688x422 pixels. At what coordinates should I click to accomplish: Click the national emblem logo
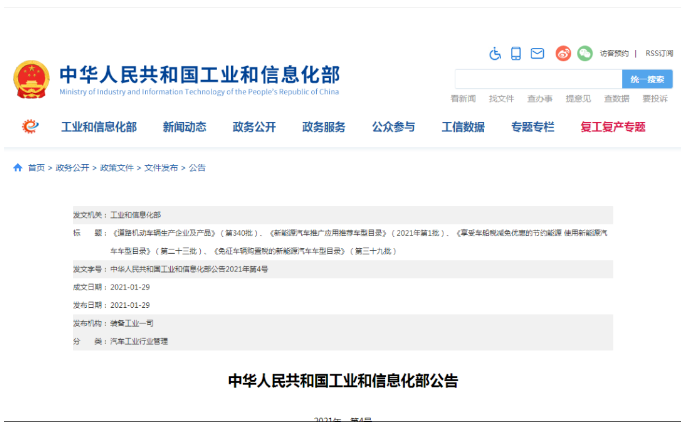coord(31,79)
